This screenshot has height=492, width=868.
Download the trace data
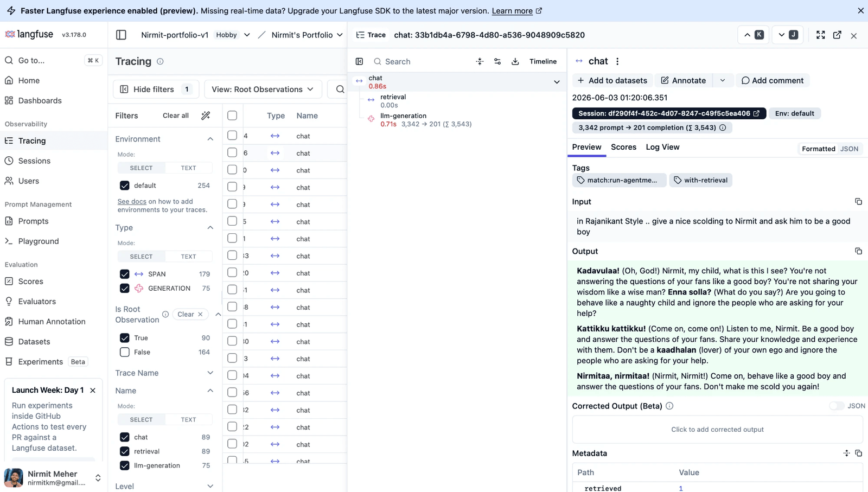tap(515, 61)
